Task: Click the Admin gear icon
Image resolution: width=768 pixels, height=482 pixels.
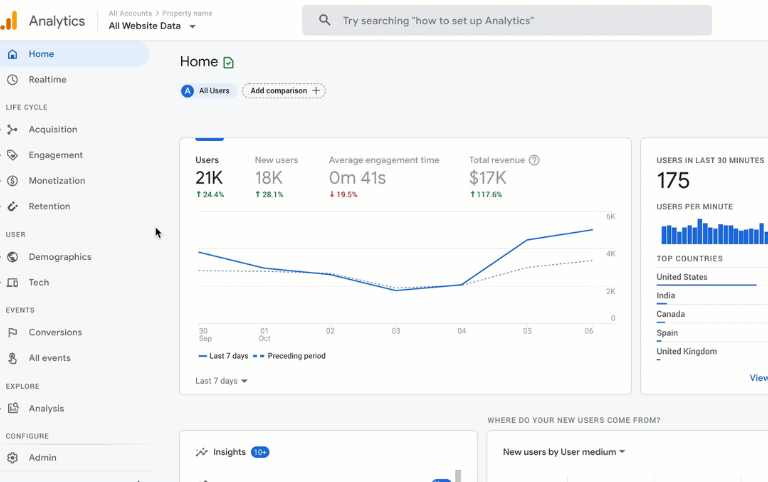Action: tap(13, 458)
